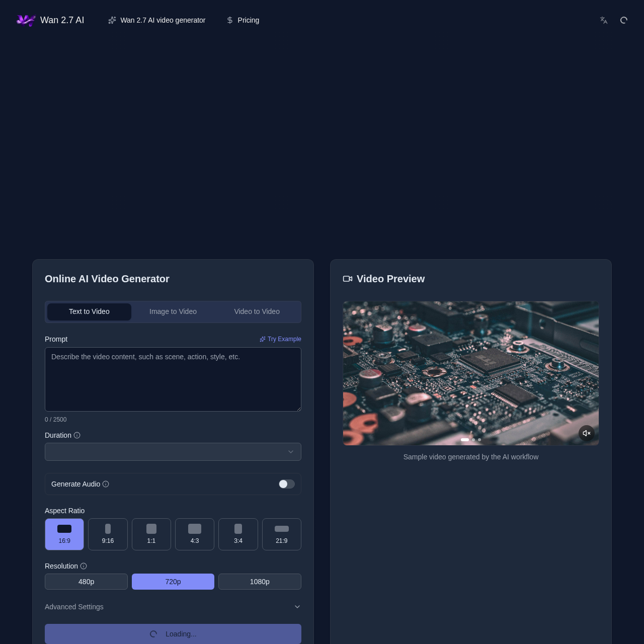Choose the 21:9 aspect ratio
644x644 pixels.
tap(281, 534)
